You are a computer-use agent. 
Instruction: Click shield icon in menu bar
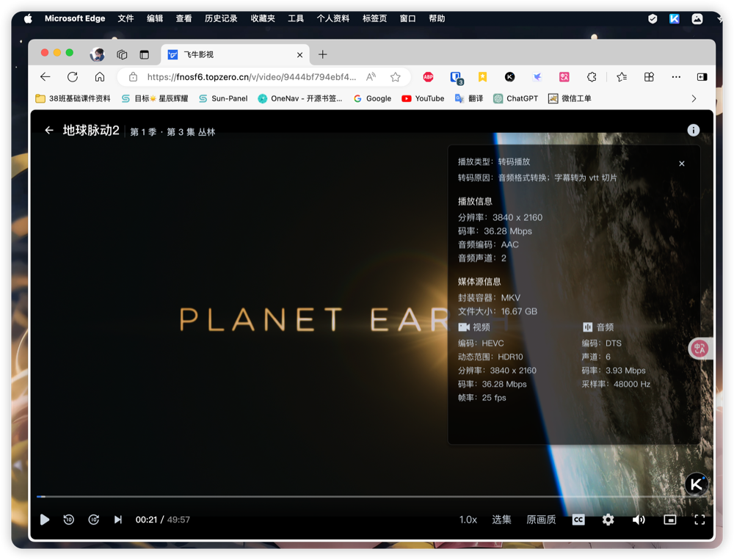[x=653, y=19]
